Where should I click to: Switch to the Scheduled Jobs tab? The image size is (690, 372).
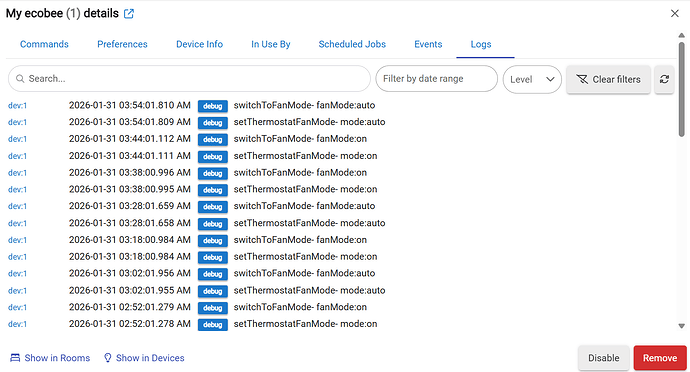352,44
